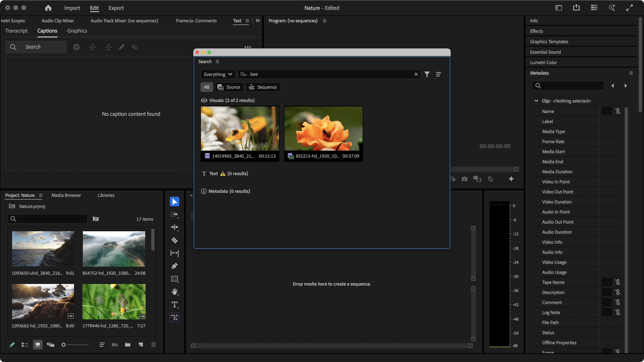Switch Project panel to icon view
The height and width of the screenshot is (362, 644).
(38, 345)
